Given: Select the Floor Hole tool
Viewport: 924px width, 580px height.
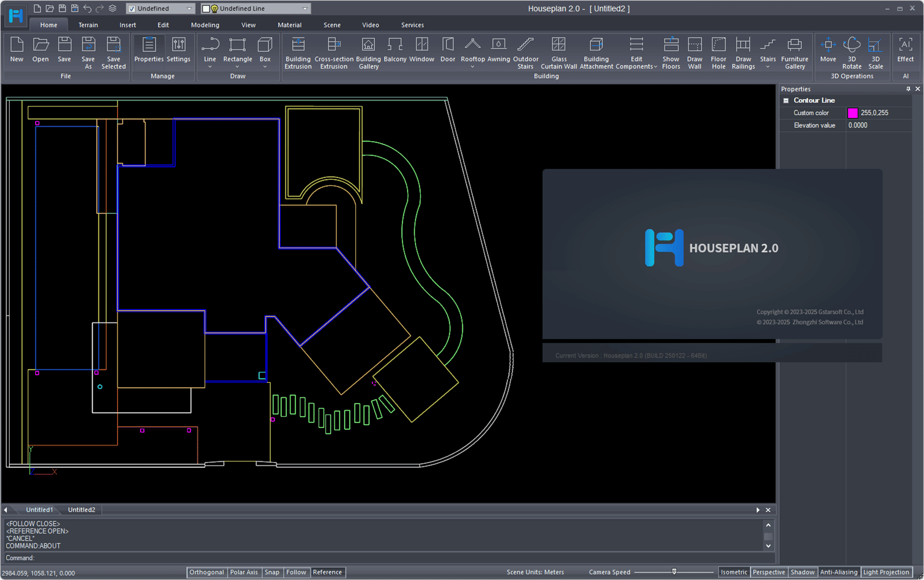Looking at the screenshot, I should (x=719, y=53).
